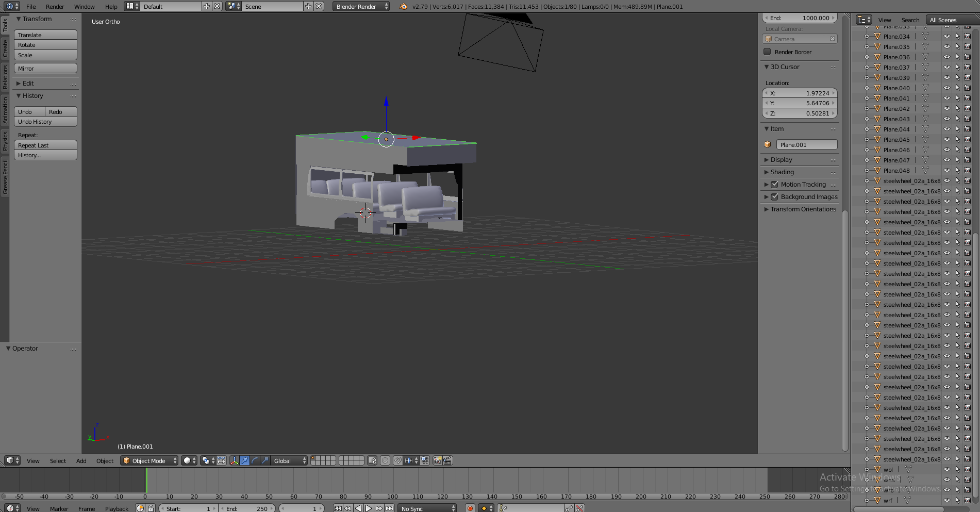Click the record auto-keyframe button
The image size is (980, 512).
pos(470,508)
